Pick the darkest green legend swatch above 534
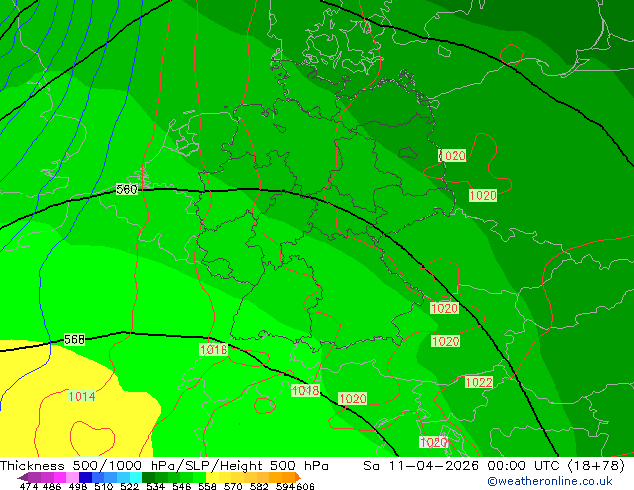Screen dimensions: 634x490 tap(148, 477)
